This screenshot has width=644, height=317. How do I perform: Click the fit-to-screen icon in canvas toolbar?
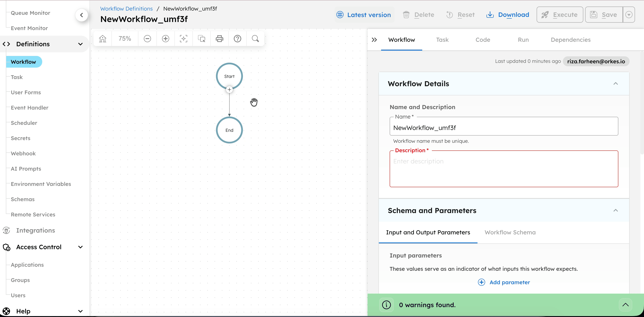(x=184, y=39)
